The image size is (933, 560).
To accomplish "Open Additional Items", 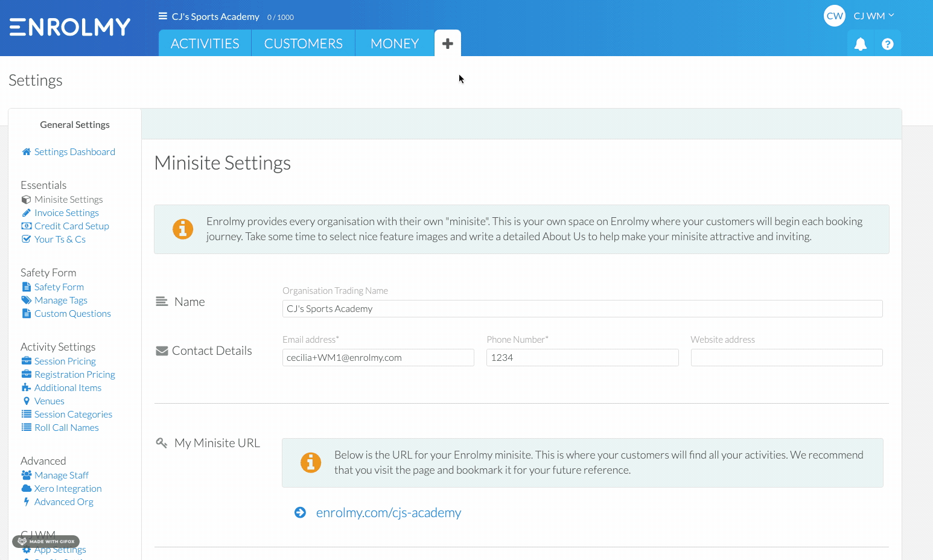I will click(x=68, y=388).
